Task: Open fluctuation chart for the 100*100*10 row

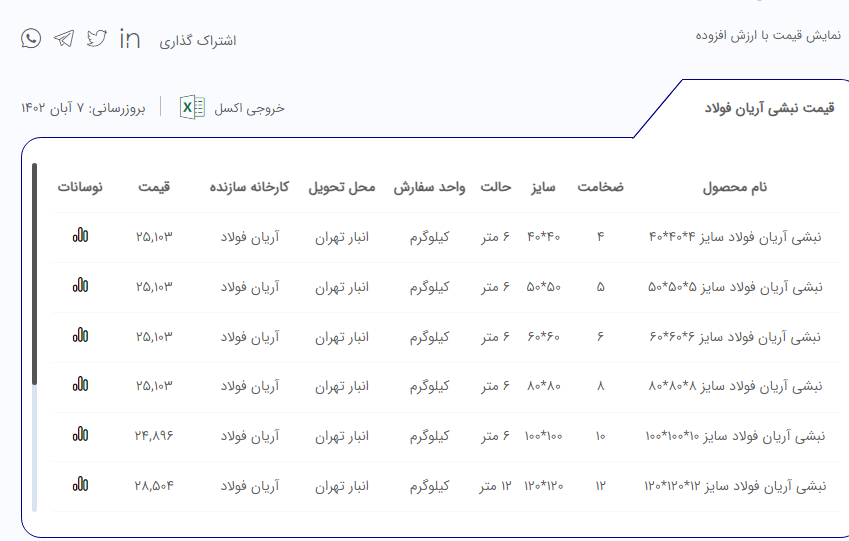Action: click(x=80, y=435)
